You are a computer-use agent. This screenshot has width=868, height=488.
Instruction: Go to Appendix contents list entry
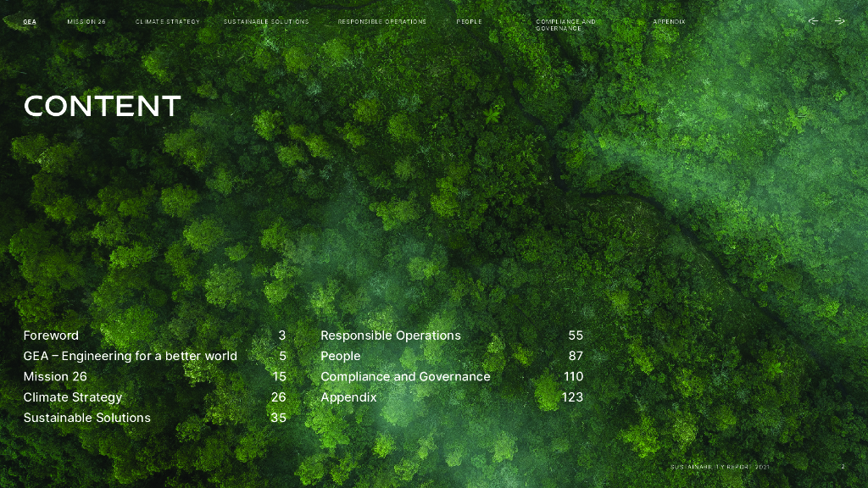[348, 397]
